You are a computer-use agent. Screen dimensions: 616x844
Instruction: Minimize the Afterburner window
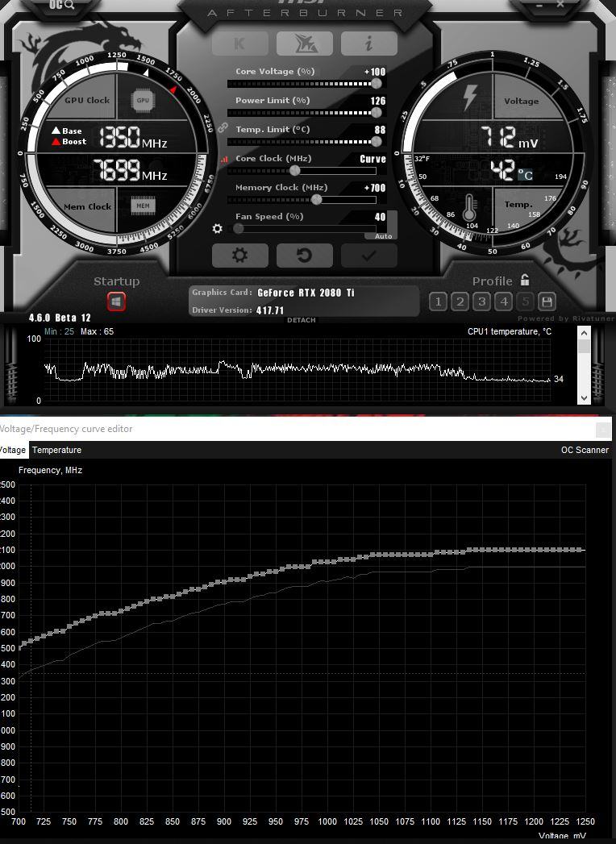[x=539, y=5]
